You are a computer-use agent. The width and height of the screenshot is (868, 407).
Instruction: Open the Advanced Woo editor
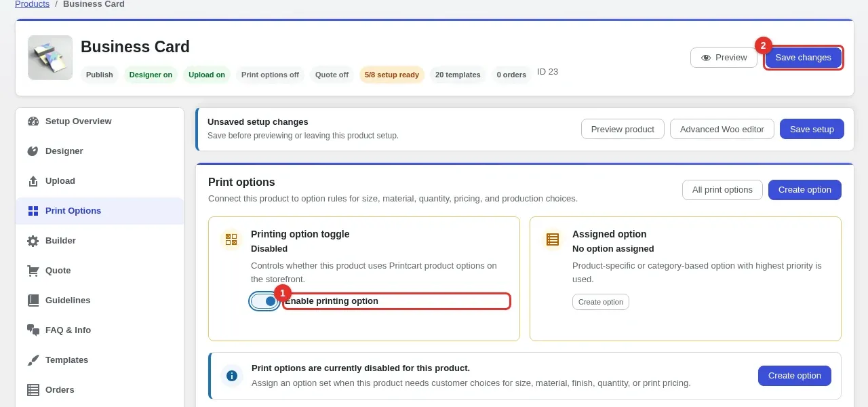722,129
